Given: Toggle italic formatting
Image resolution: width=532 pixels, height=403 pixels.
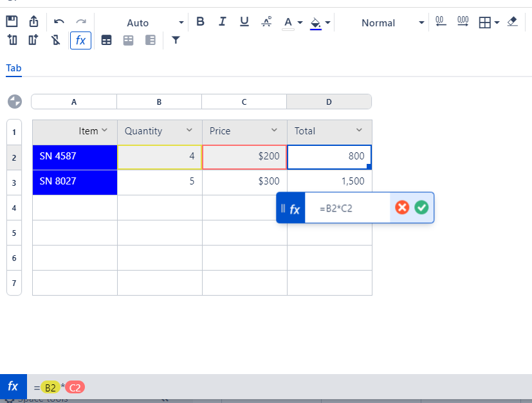Looking at the screenshot, I should [x=222, y=21].
